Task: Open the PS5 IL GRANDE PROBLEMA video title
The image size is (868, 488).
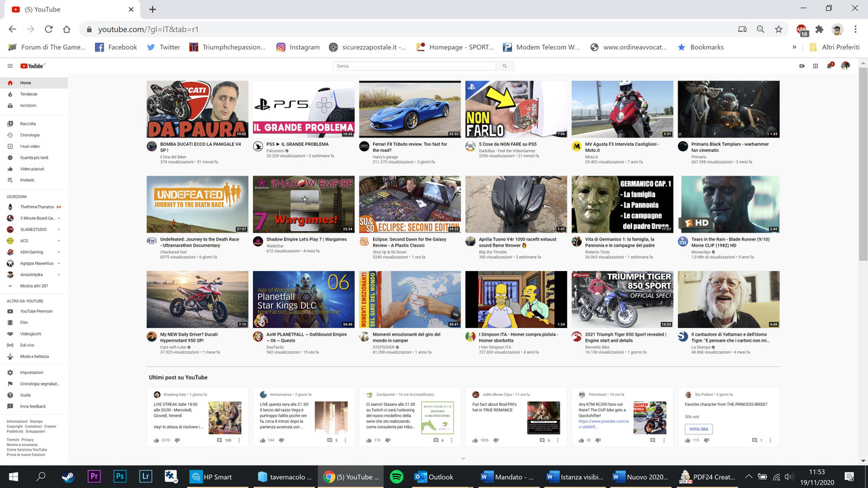Action: (x=298, y=144)
